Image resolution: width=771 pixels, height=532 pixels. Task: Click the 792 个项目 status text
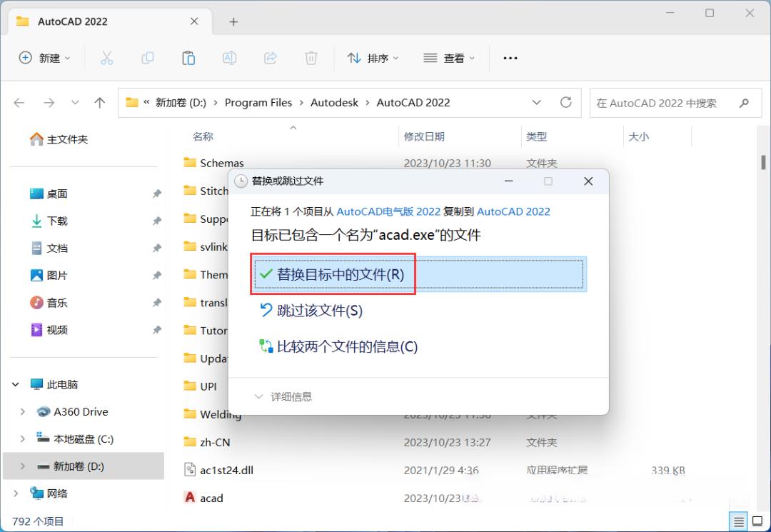(x=38, y=521)
